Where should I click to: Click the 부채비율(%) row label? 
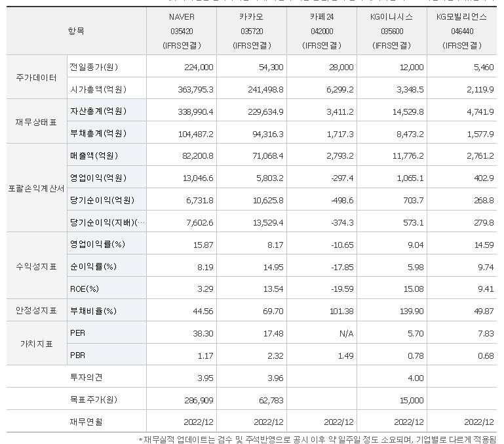pyautogui.click(x=94, y=311)
